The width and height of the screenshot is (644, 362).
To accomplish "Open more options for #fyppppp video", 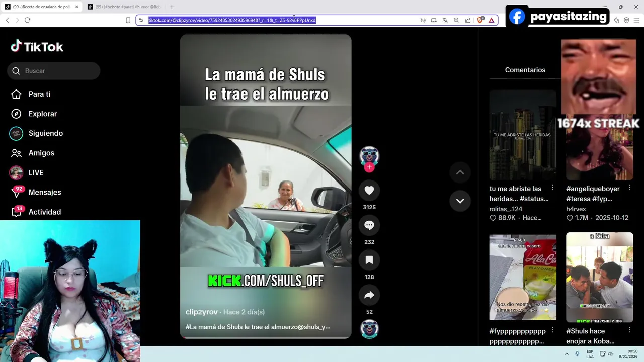I will [x=552, y=330].
